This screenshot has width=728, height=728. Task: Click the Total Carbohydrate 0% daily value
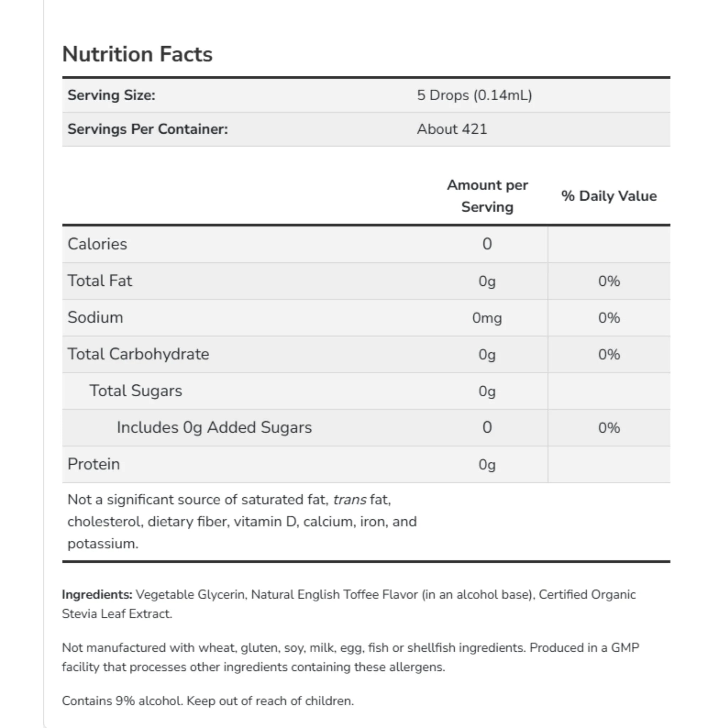click(x=609, y=354)
